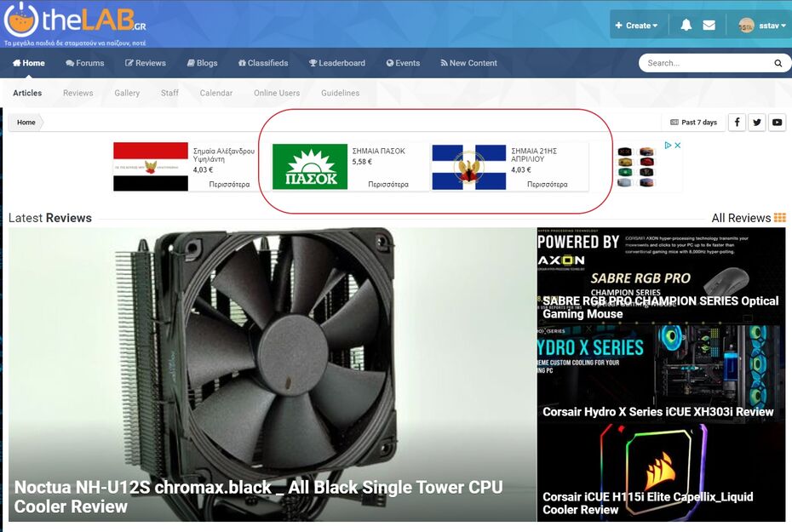Open the New Content feed

tap(468, 63)
